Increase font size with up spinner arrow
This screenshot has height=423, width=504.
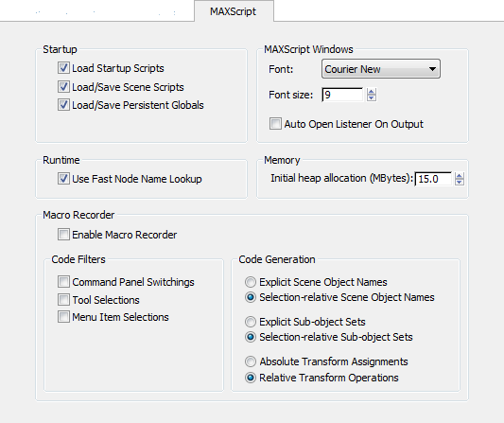[x=372, y=92]
